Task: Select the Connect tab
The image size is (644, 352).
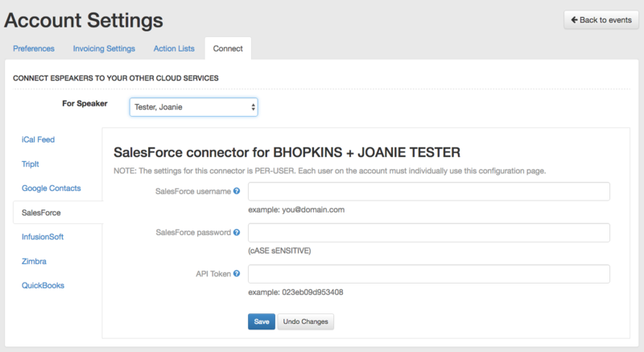Action: (228, 48)
